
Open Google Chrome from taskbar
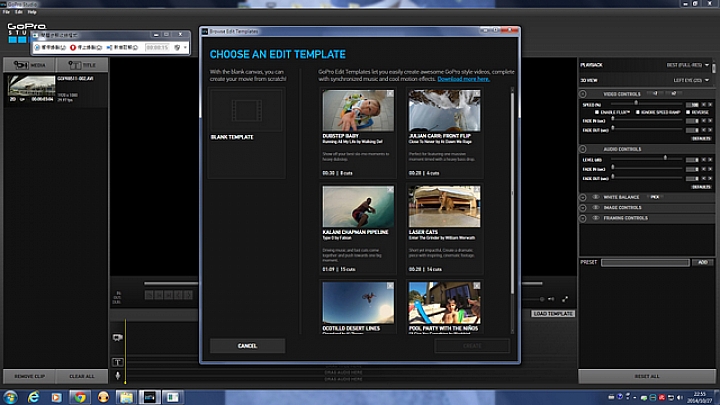click(80, 397)
